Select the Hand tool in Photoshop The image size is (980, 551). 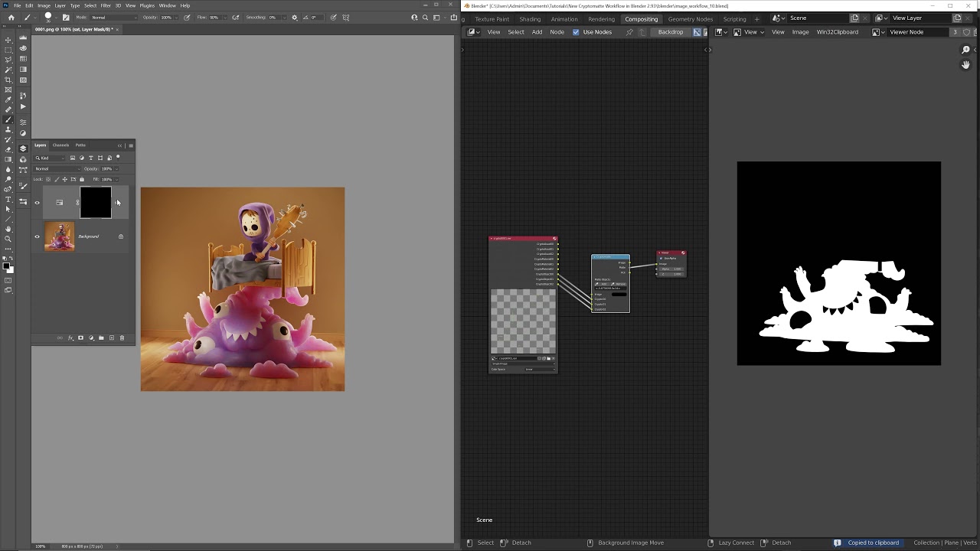[x=8, y=228]
